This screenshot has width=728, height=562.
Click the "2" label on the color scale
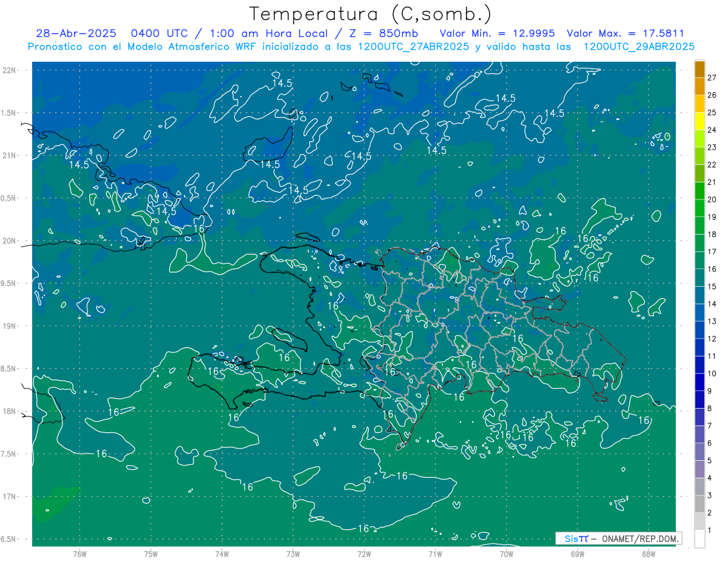710,513
